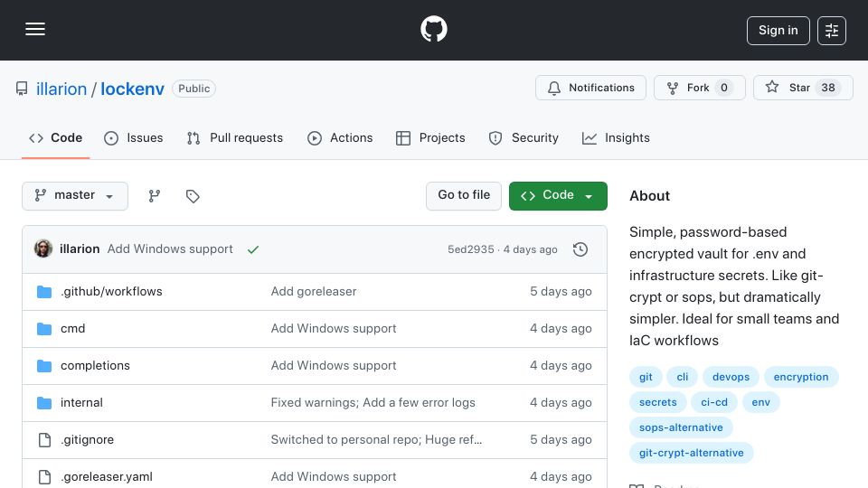Viewport: 868px width, 488px height.
Task: Select the secrets topic tag
Action: pyautogui.click(x=657, y=402)
